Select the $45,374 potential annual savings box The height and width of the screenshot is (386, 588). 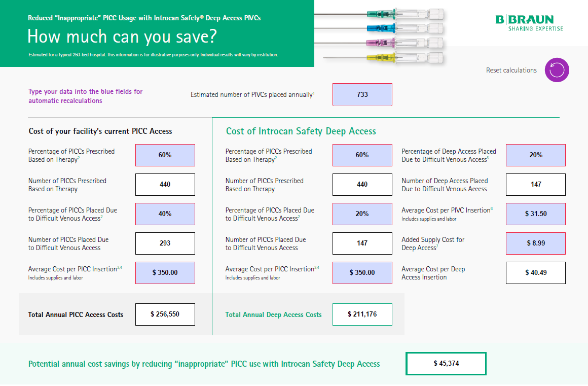pyautogui.click(x=446, y=364)
